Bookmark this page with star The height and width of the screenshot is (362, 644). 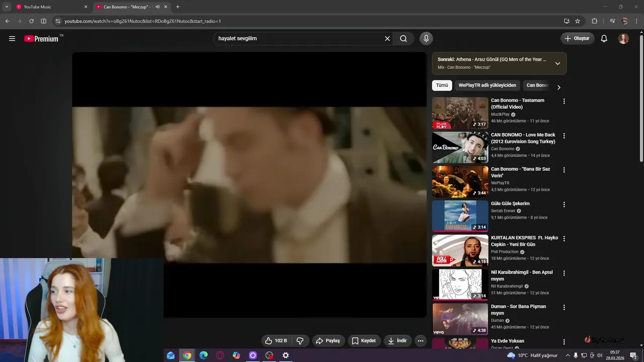coord(578,21)
